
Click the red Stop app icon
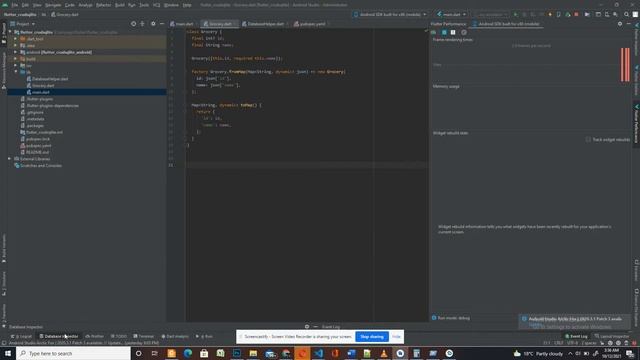tap(576, 14)
